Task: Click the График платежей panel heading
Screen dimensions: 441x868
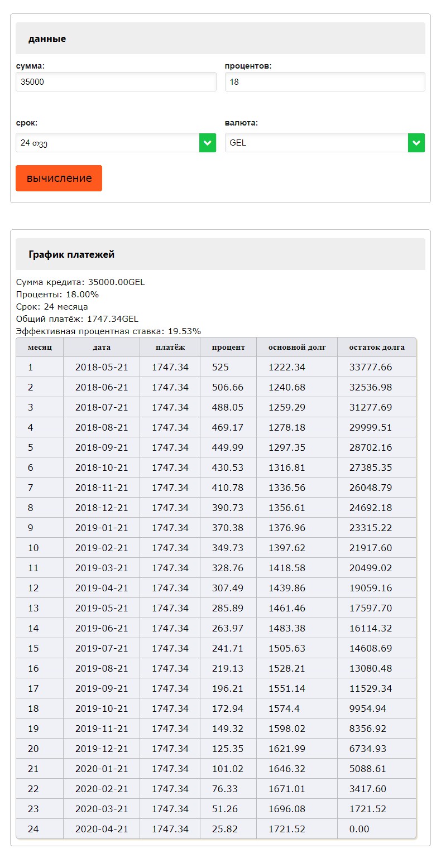Action: 71,254
